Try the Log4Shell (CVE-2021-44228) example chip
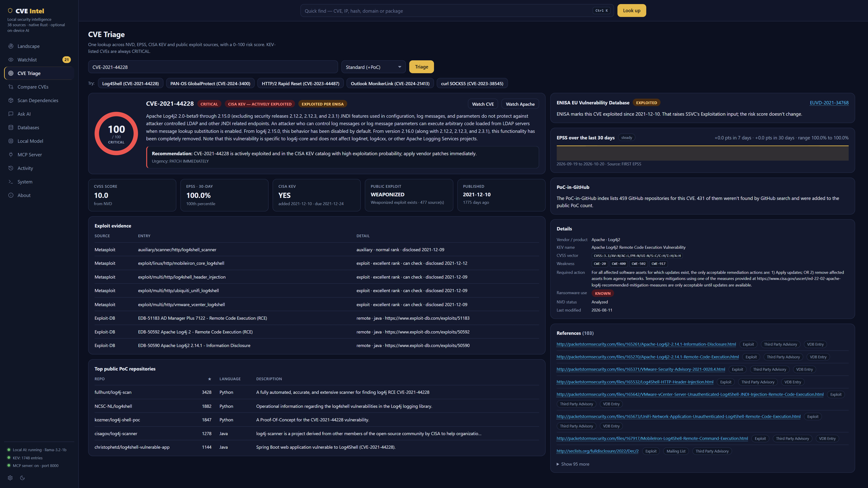 130,84
